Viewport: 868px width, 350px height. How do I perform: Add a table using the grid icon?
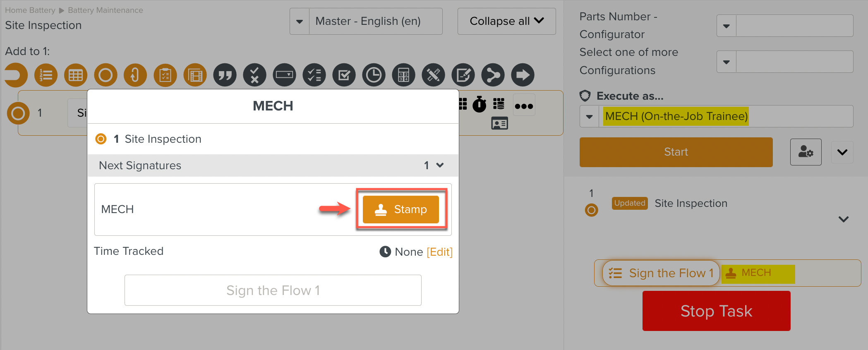[76, 75]
